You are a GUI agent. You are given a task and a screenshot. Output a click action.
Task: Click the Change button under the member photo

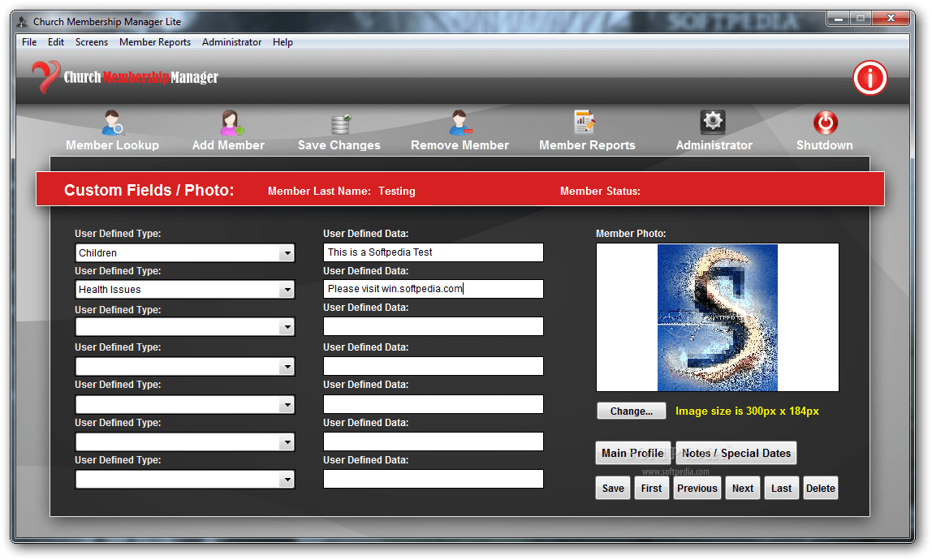point(631,411)
